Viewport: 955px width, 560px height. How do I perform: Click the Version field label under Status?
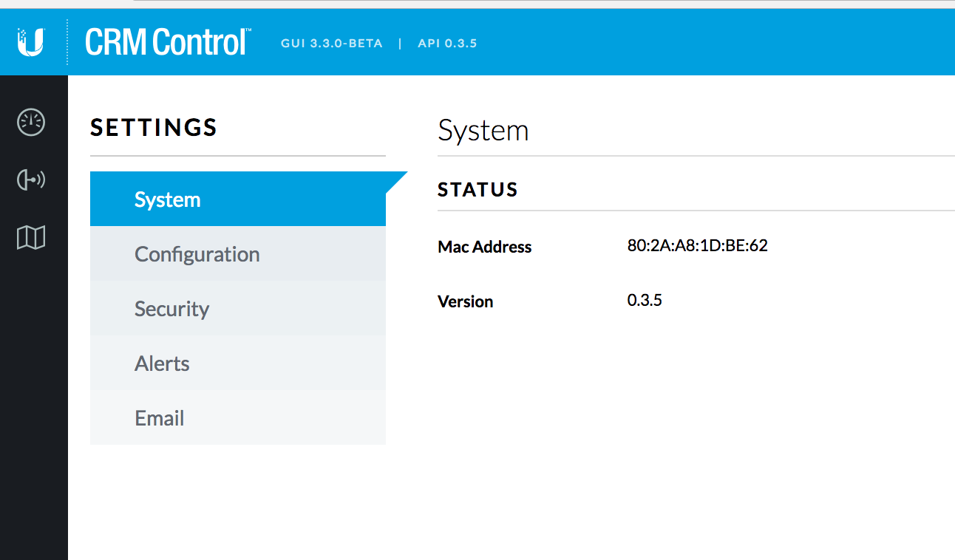[465, 301]
